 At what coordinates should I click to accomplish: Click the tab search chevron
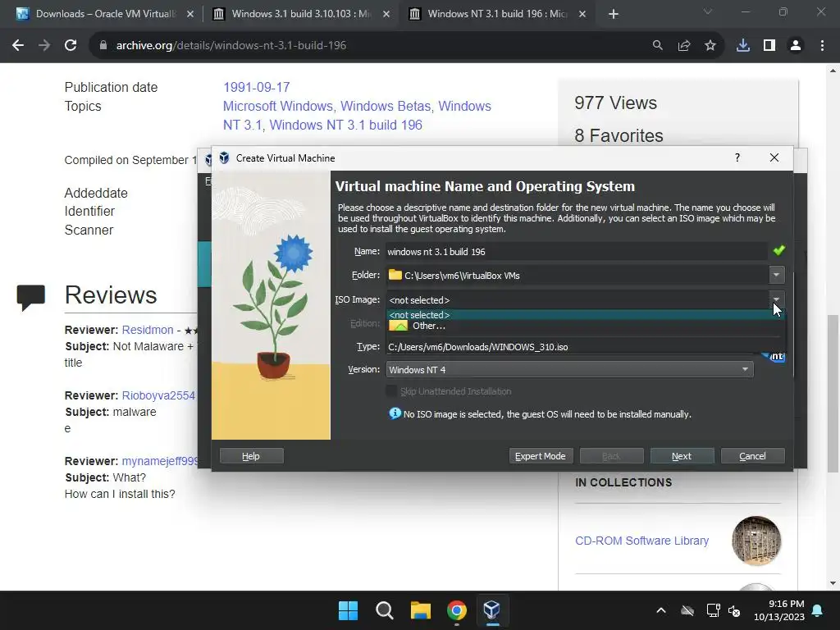click(708, 11)
